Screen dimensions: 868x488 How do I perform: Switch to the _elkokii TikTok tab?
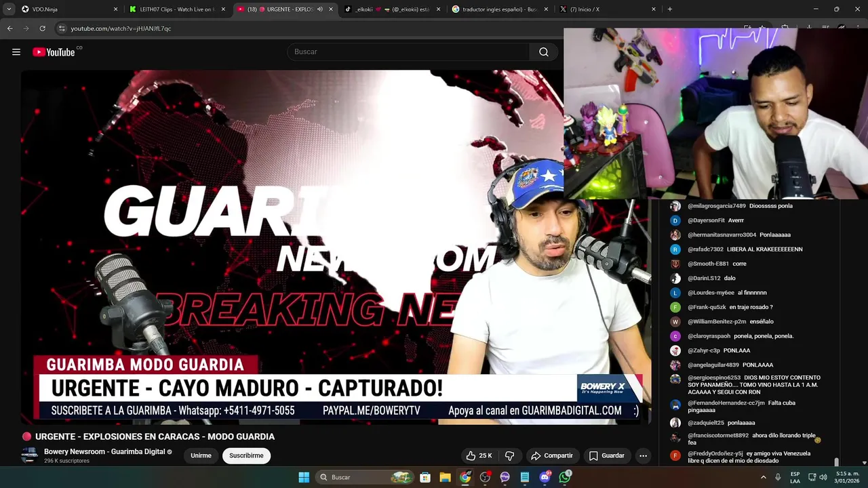pos(392,9)
